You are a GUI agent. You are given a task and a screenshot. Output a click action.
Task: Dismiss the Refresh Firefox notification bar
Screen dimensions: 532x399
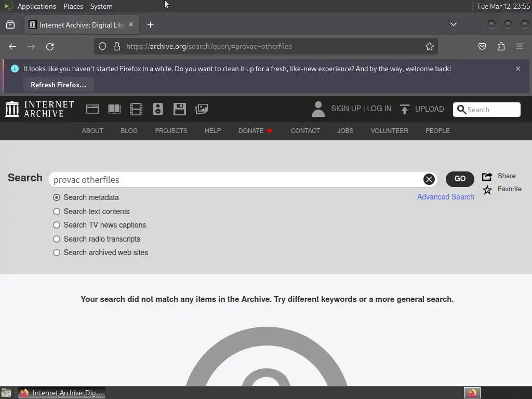pyautogui.click(x=518, y=69)
